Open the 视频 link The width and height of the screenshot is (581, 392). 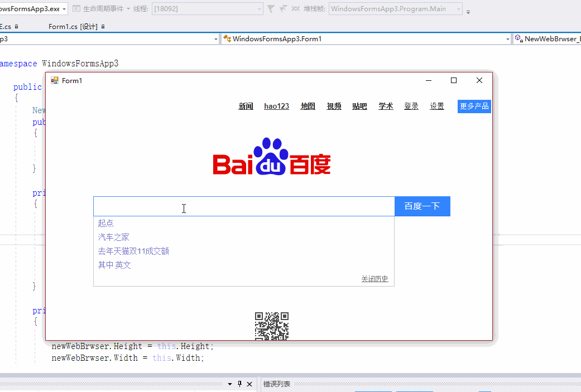334,107
